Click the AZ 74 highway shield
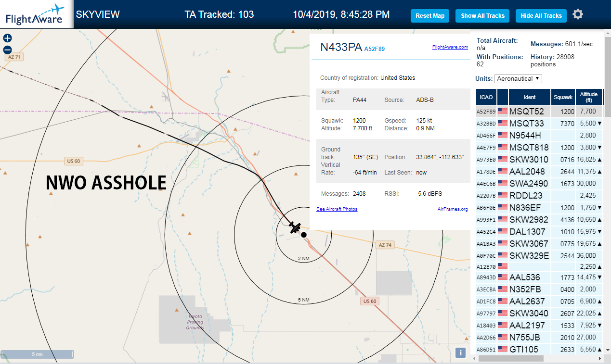This screenshot has width=611, height=364. pyautogui.click(x=385, y=245)
